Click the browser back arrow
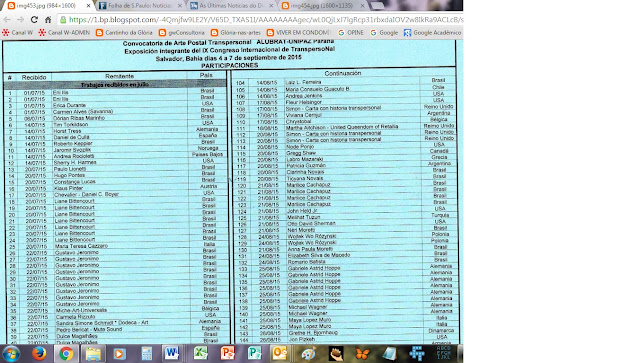Viewport: 640px width, 363px height. pyautogui.click(x=7, y=20)
